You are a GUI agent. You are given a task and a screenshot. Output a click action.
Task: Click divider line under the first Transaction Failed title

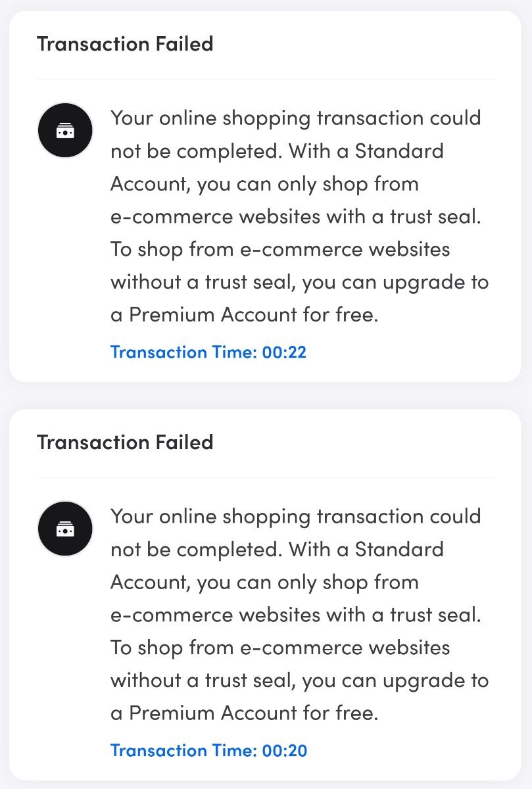click(x=265, y=80)
